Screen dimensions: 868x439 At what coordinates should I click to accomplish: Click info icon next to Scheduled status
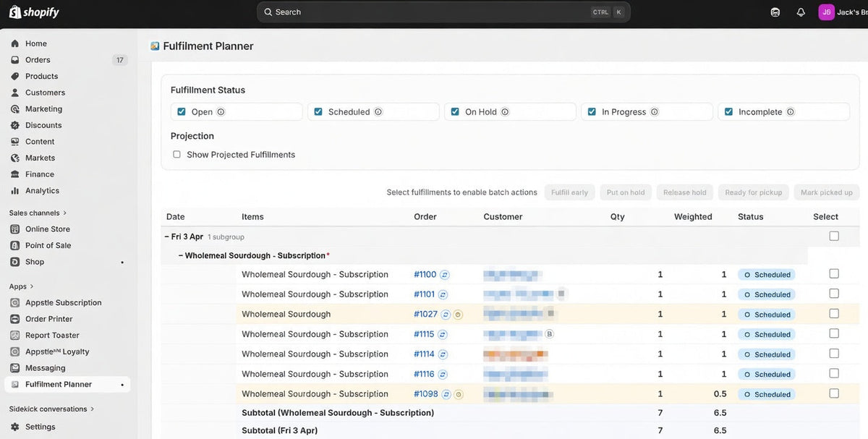[x=378, y=112]
